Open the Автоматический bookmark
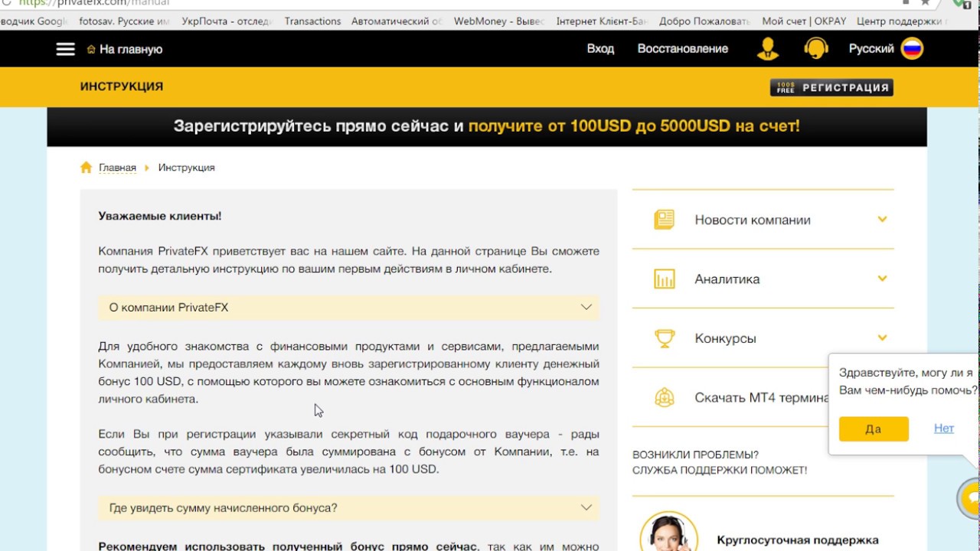 (397, 21)
